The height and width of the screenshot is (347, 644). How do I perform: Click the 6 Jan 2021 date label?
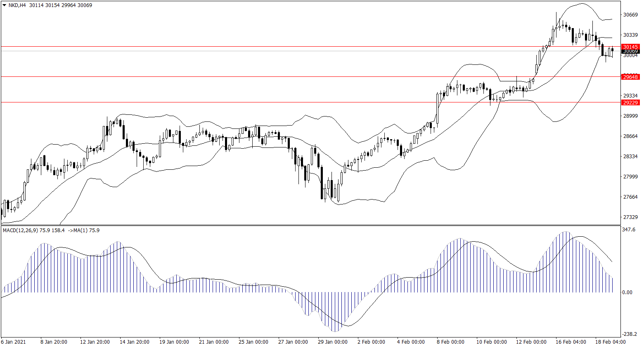[15, 342]
